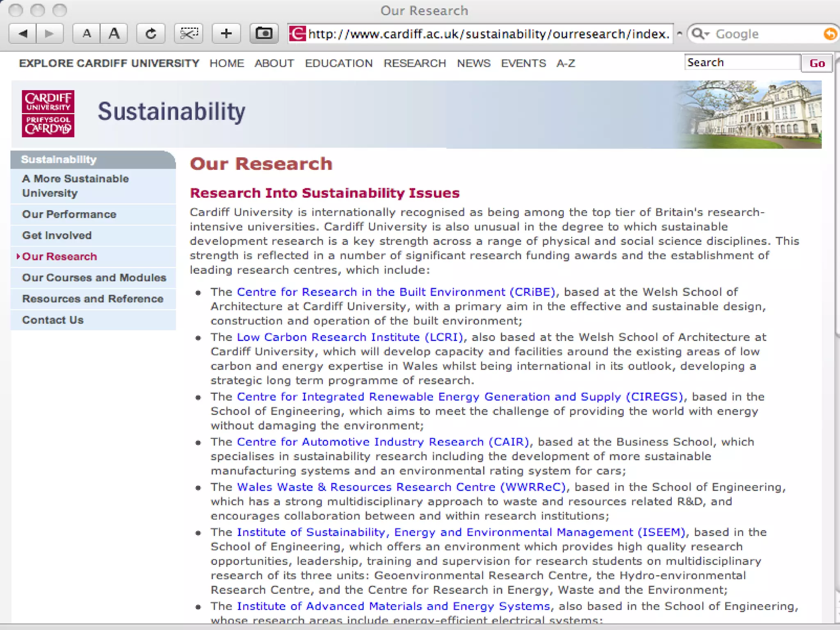Click the browser forward arrow button
The height and width of the screenshot is (630, 840).
(x=49, y=34)
